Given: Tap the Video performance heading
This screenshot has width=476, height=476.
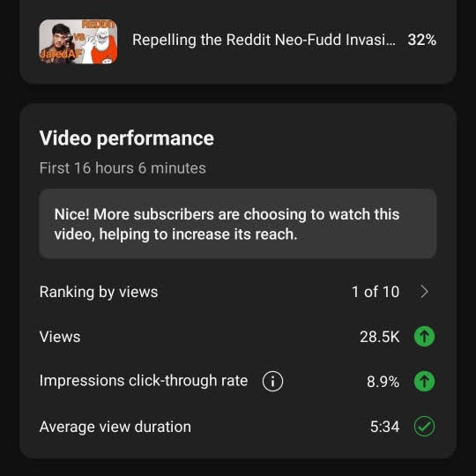Looking at the screenshot, I should [x=127, y=138].
